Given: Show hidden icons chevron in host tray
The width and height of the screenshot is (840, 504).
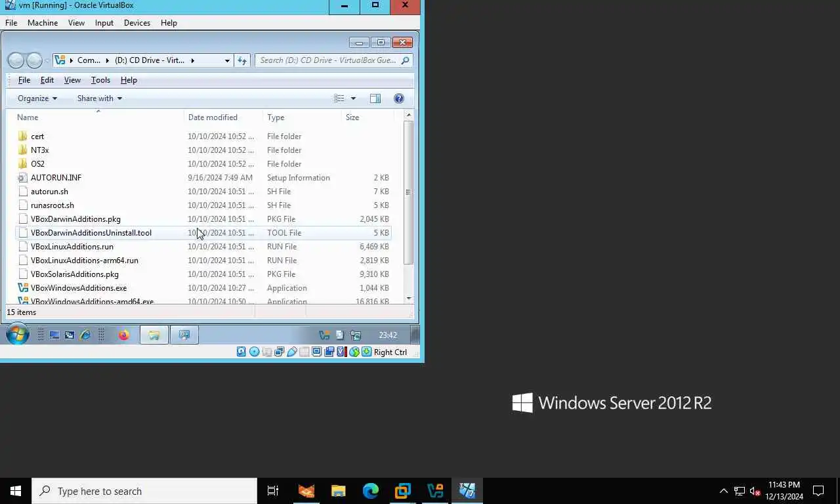Looking at the screenshot, I should (x=724, y=491).
